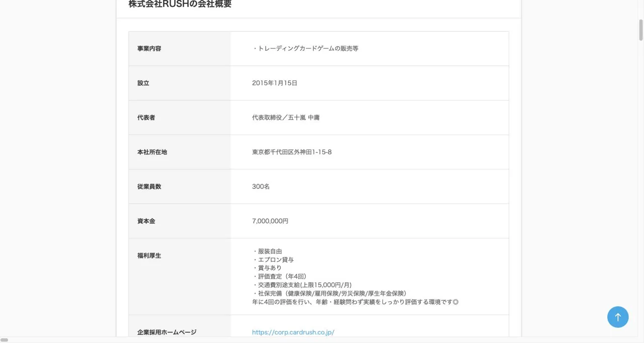Select the text 代表取締役／五十嵐 中庸
This screenshot has height=343, width=644.
286,117
